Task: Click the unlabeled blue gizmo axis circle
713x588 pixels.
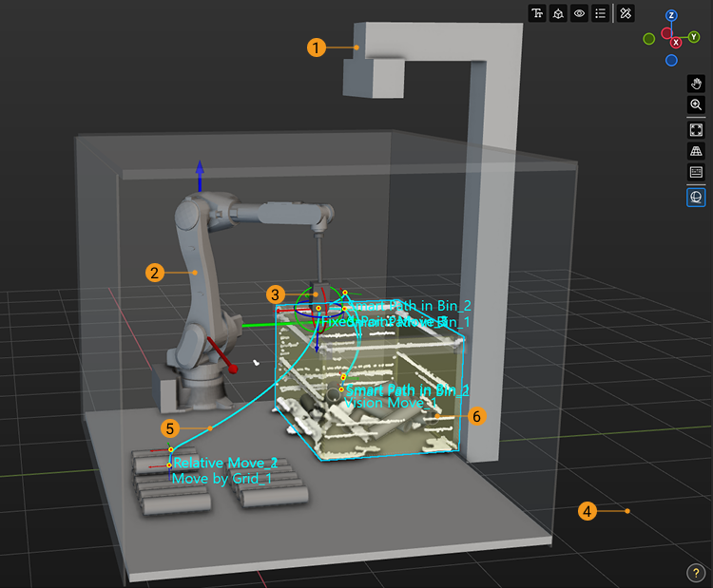Action: tap(671, 61)
